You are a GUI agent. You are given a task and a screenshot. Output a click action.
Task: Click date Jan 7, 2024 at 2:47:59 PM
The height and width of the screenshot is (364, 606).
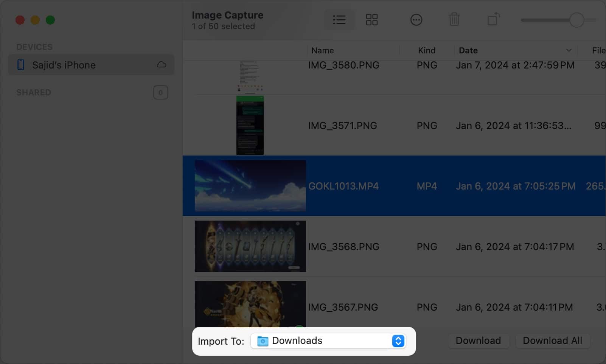coord(515,65)
